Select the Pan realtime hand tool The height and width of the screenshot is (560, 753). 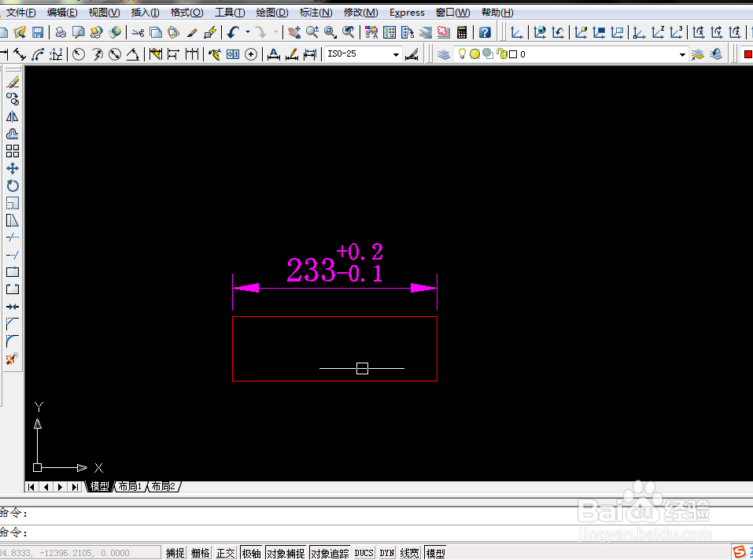tap(294, 32)
